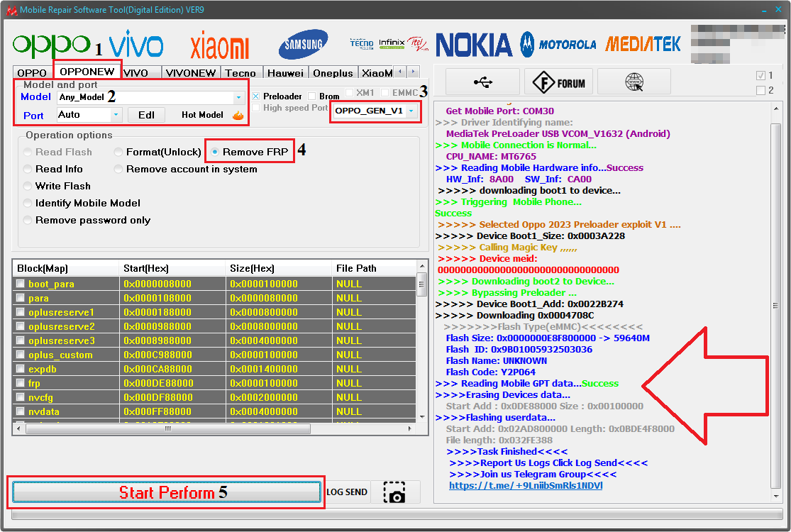The image size is (791, 532).
Task: Click the progress bar at the bottom
Action: (397, 514)
